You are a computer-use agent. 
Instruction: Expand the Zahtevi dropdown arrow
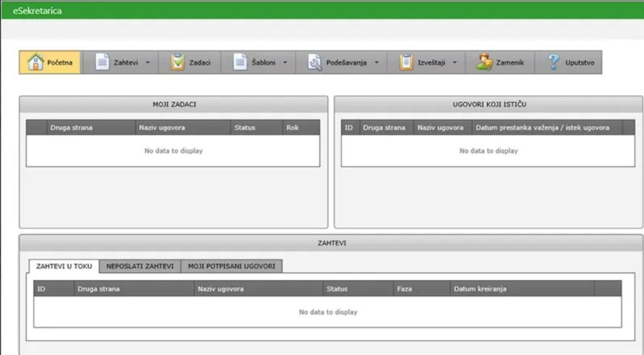[x=147, y=63]
